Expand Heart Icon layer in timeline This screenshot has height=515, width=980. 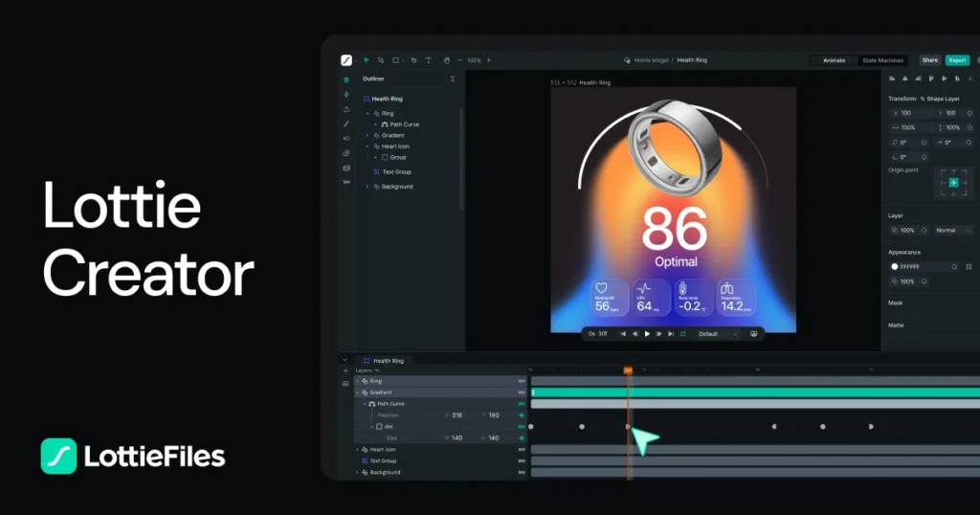358,449
